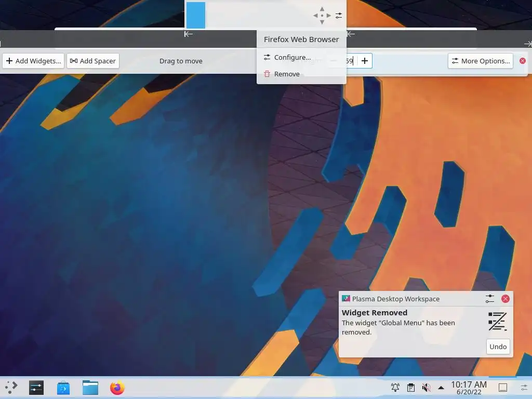Launch System Settings from the taskbar
The width and height of the screenshot is (532, 399).
[x=36, y=388]
